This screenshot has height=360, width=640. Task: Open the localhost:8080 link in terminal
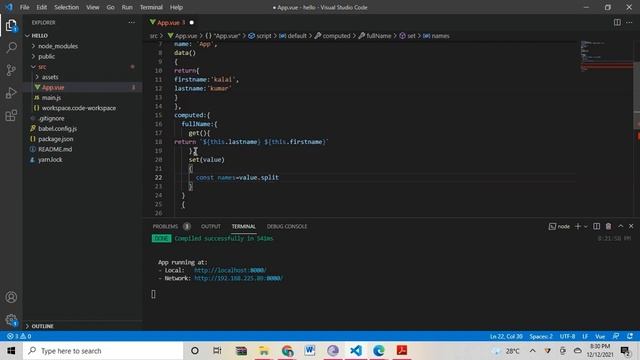click(230, 270)
